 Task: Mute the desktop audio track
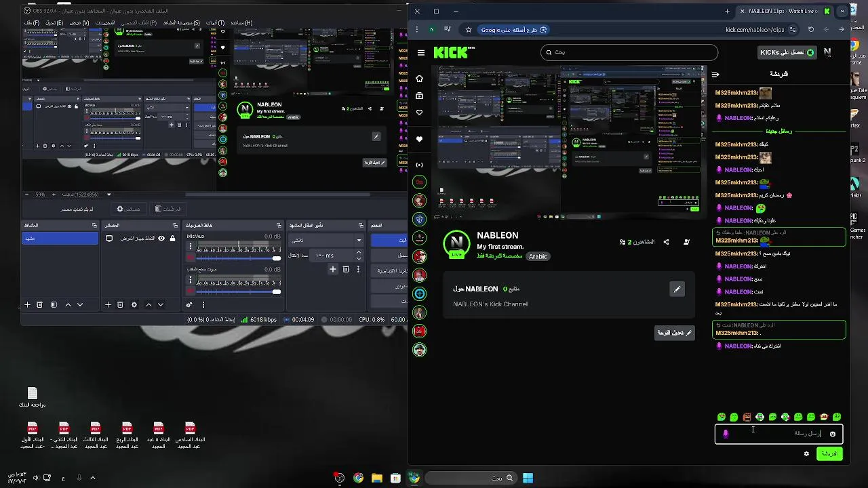tap(191, 291)
